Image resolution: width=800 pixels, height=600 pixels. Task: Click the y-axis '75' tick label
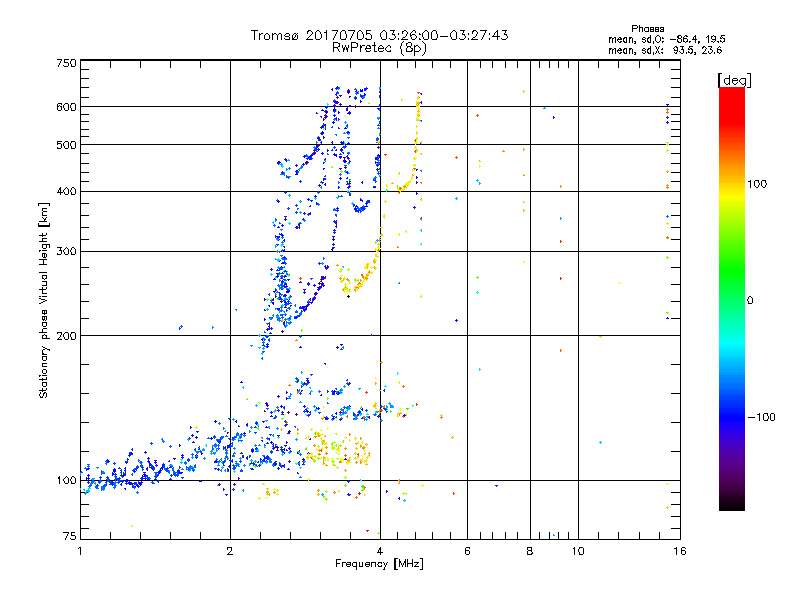[70, 536]
